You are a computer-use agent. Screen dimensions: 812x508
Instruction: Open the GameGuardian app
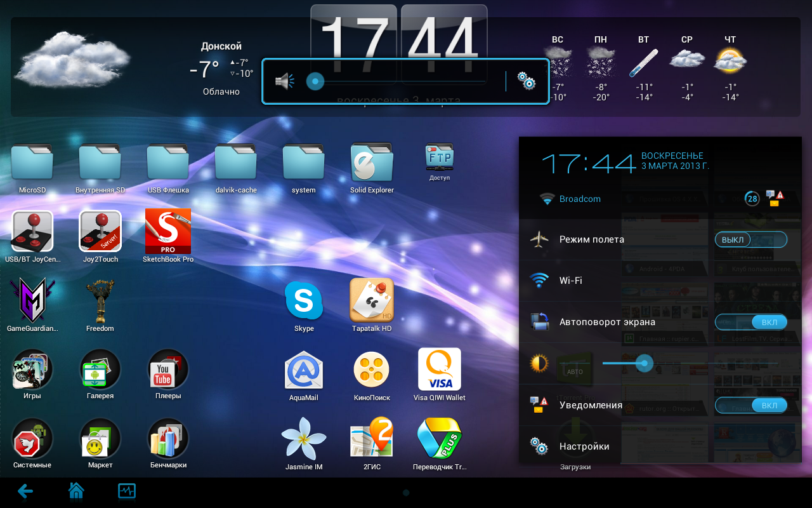click(x=32, y=300)
